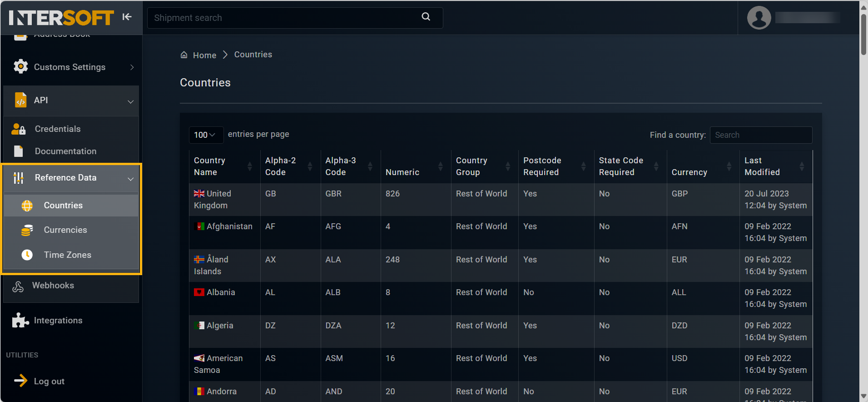Click the Reference Data sliders icon
868x402 pixels.
click(x=19, y=178)
